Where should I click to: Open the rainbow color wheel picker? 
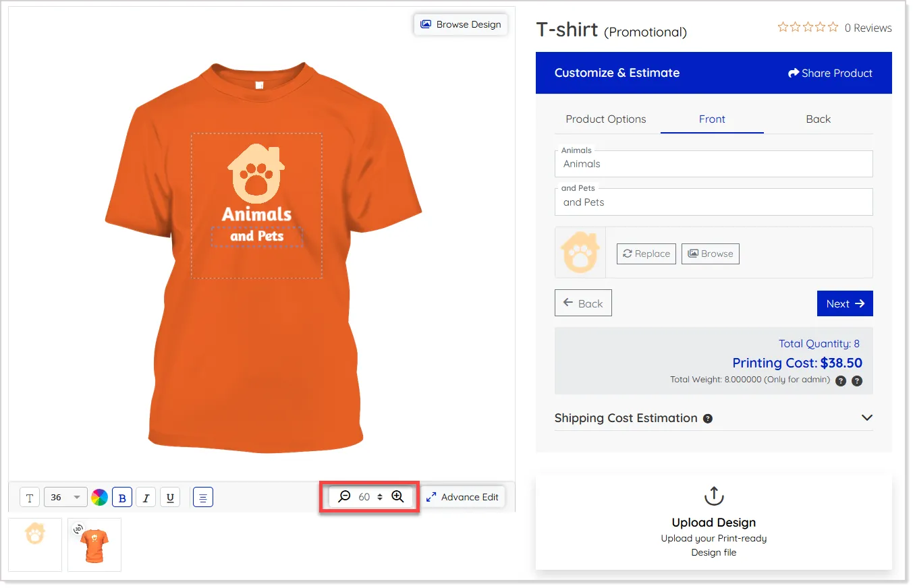click(99, 498)
